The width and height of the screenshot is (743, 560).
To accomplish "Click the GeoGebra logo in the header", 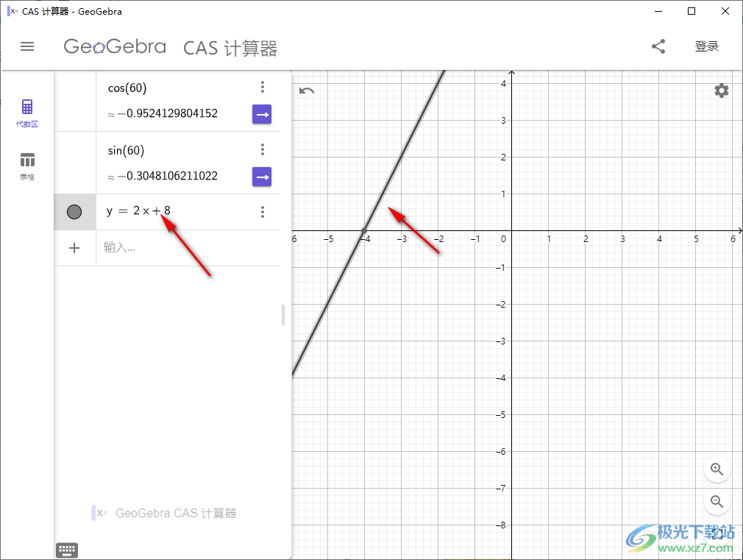I will 115,46.
